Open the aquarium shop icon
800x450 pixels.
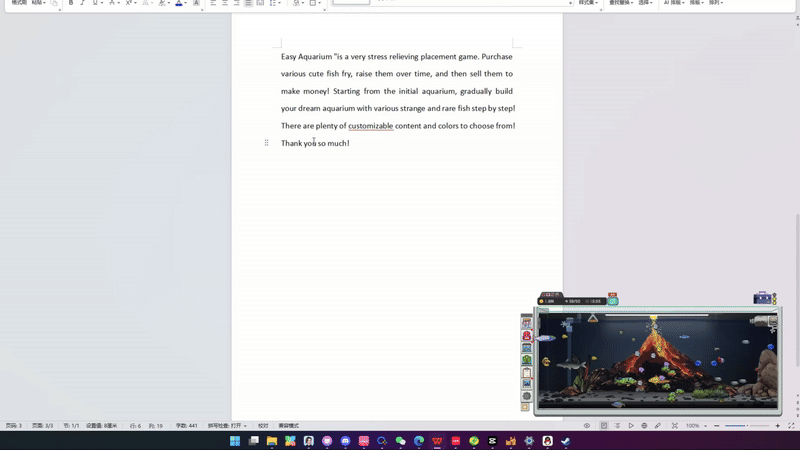tap(526, 324)
